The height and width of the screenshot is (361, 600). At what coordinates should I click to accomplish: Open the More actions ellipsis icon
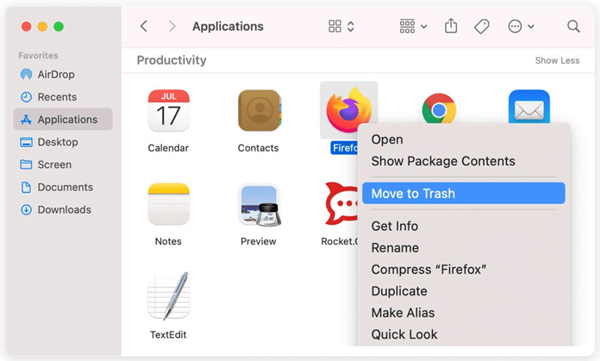tap(515, 26)
